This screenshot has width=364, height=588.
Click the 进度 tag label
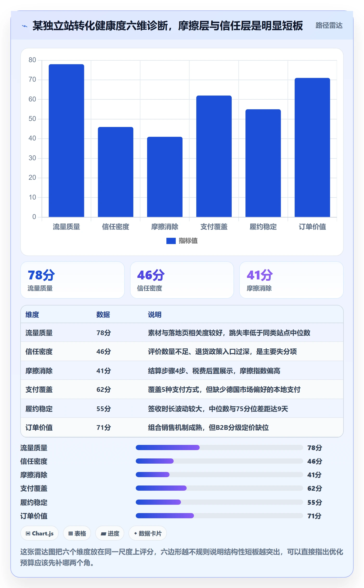113,534
